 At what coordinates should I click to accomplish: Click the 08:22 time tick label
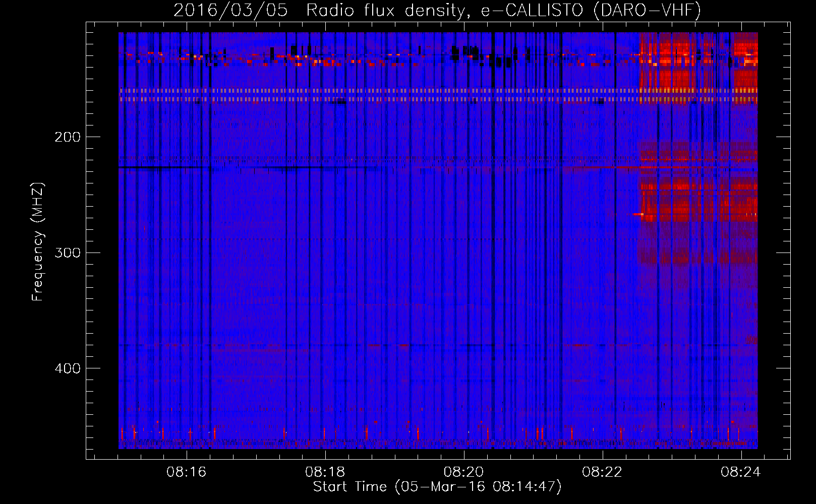603,472
